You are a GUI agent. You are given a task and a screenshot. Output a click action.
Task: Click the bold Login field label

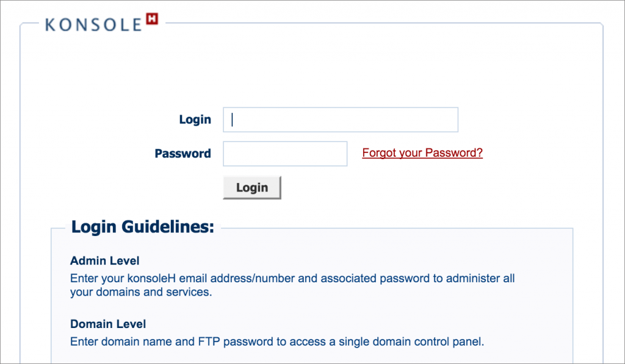195,120
